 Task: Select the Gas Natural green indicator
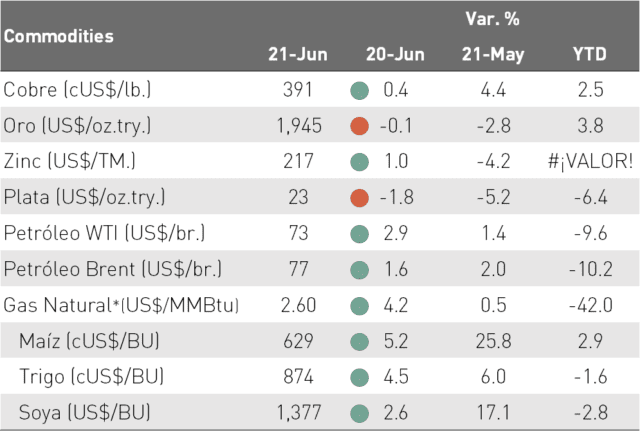(x=360, y=306)
